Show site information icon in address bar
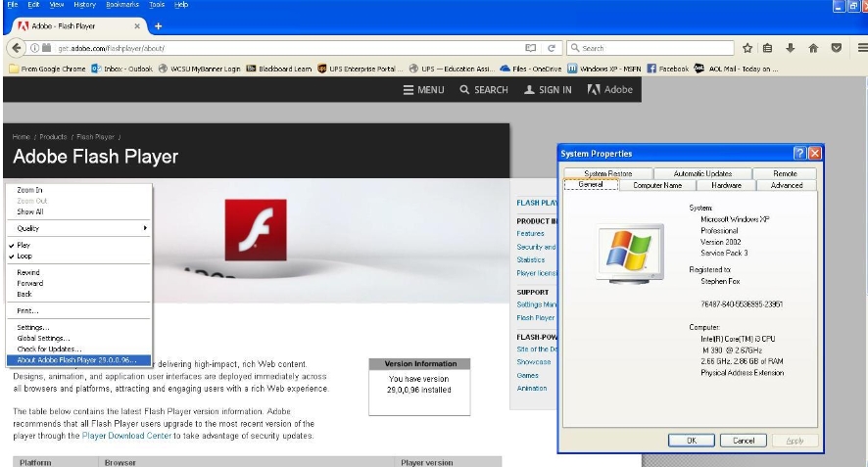 (x=34, y=48)
